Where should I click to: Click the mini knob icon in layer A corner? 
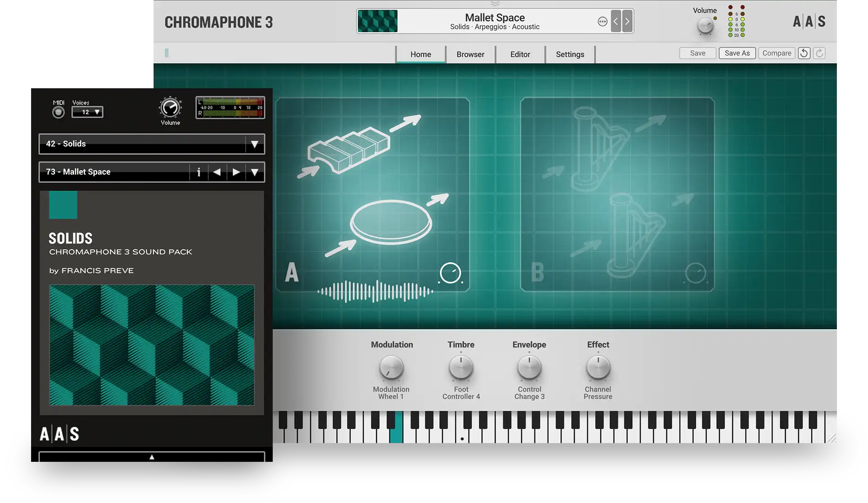[450, 272]
